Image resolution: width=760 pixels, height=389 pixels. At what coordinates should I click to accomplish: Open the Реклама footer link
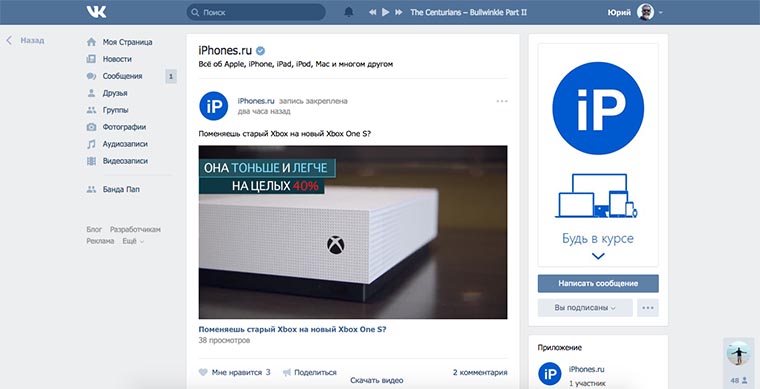coord(100,241)
